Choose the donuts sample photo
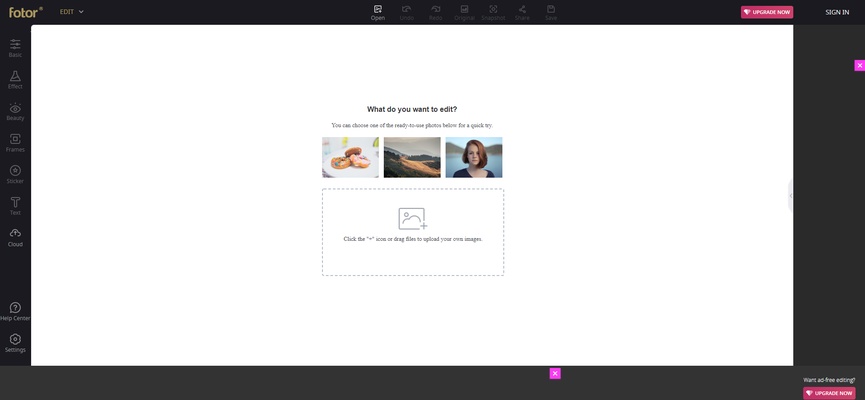The image size is (865, 400). 350,157
